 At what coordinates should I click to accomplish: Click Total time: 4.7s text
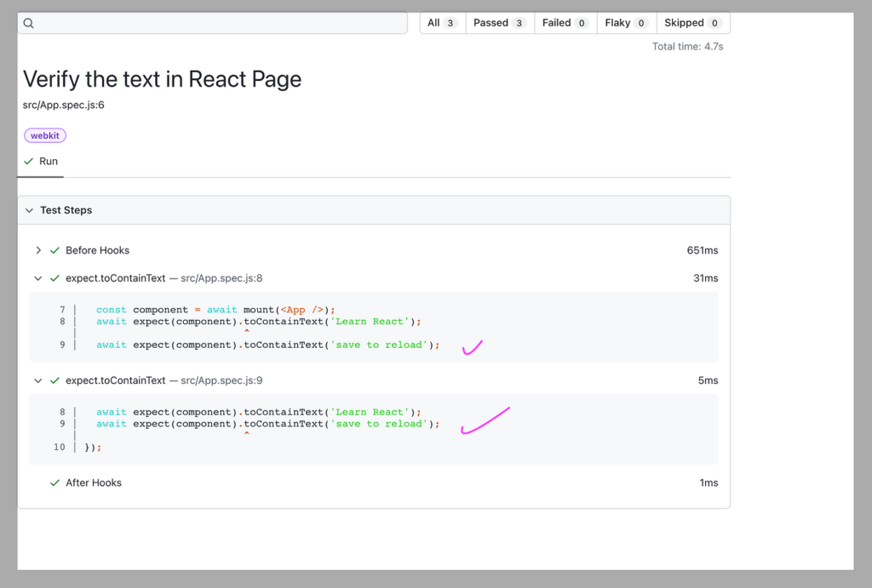[688, 47]
